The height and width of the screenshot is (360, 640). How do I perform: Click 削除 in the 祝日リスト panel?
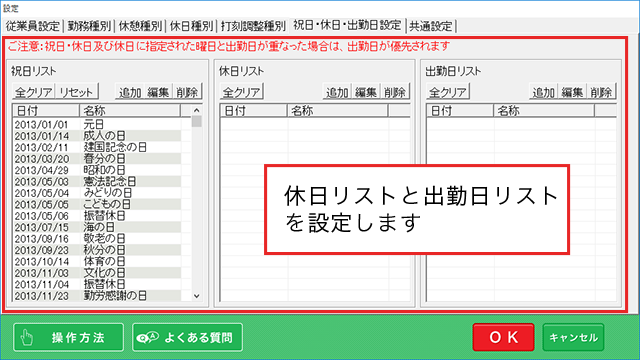click(187, 92)
